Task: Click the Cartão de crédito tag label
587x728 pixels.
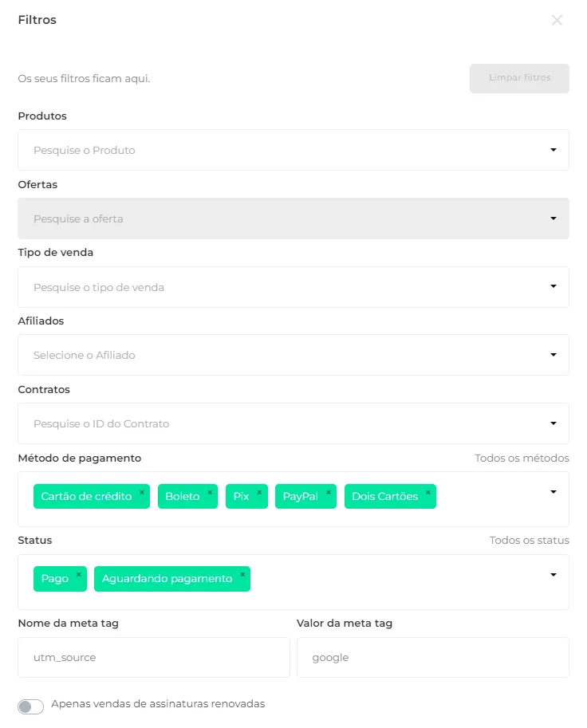Action: pos(86,496)
